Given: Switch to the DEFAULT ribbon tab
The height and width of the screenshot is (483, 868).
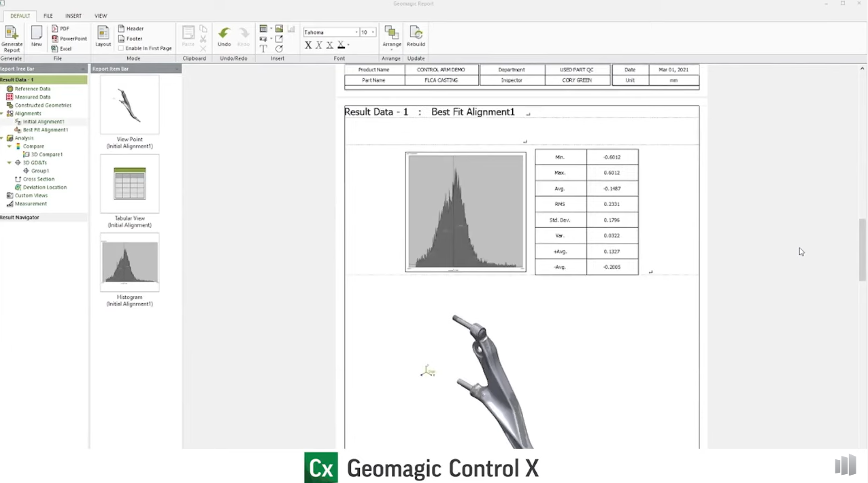Looking at the screenshot, I should (20, 16).
